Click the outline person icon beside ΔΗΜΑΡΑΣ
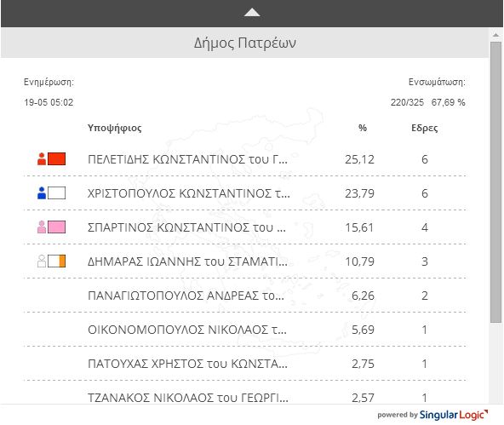Screen dimensions: 504x425 pyautogui.click(x=42, y=261)
